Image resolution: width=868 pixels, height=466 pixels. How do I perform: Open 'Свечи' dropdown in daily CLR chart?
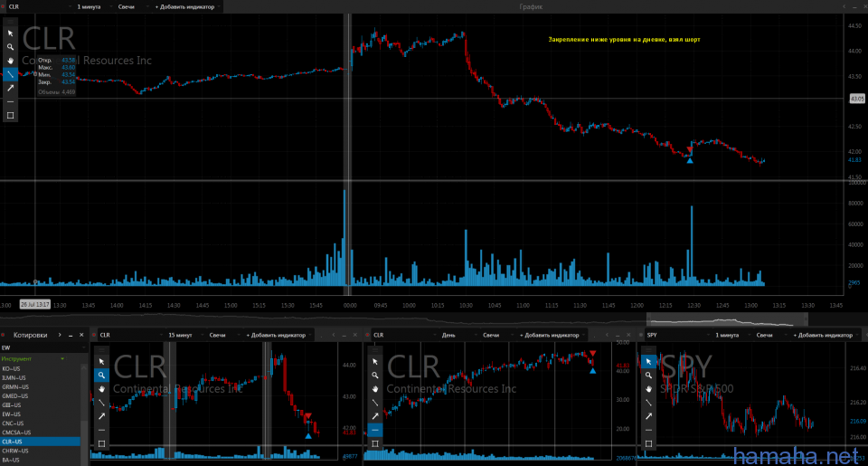[496, 335]
